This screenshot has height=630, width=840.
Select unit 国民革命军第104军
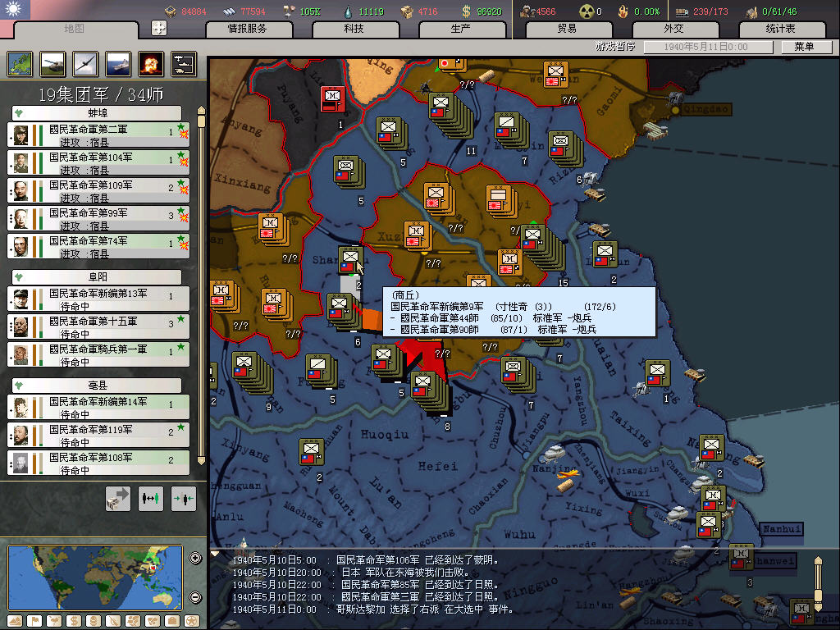pos(98,163)
